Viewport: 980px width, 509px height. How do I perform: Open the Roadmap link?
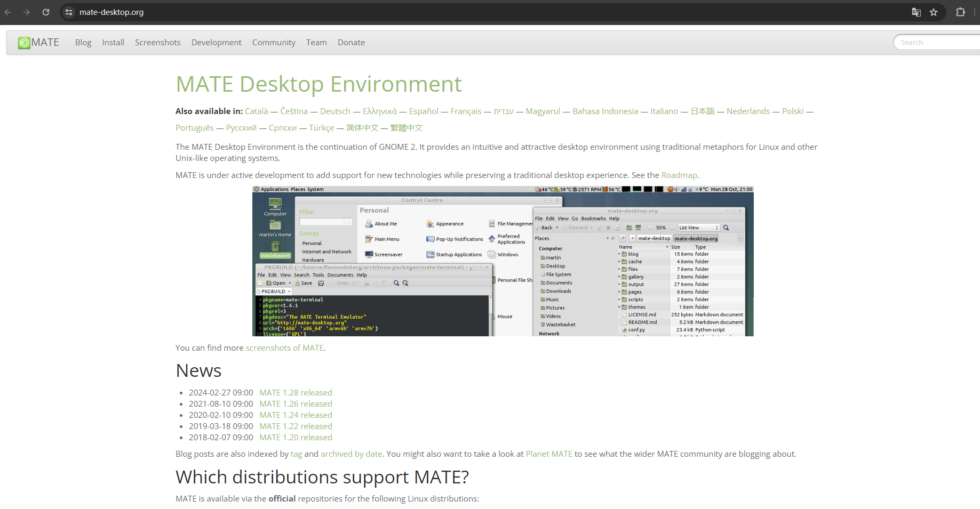tap(679, 175)
